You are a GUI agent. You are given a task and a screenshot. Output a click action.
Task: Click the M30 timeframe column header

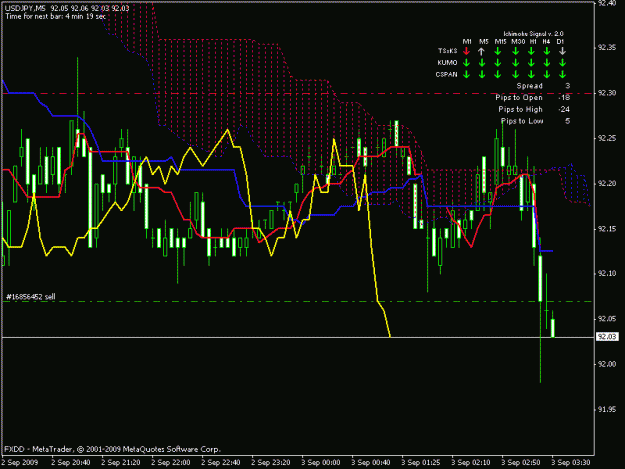(x=518, y=41)
